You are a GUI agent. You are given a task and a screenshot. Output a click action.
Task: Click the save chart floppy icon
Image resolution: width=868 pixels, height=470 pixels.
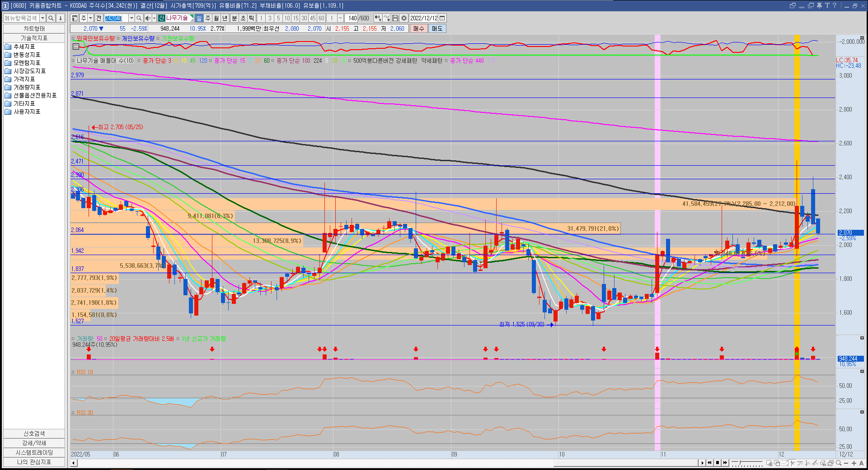[x=395, y=18]
